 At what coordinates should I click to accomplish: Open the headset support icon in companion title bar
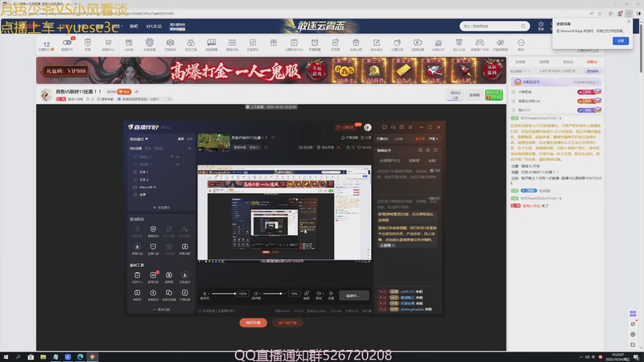[393, 127]
